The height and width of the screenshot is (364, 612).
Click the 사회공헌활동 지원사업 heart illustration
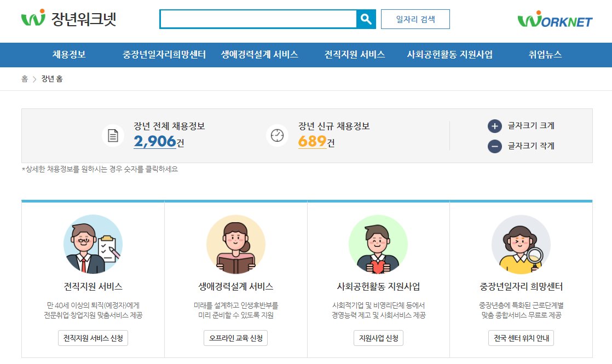tap(378, 244)
